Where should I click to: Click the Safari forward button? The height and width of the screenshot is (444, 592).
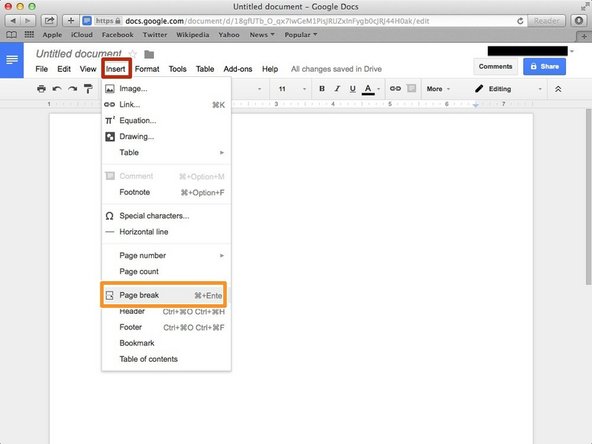tap(28, 21)
